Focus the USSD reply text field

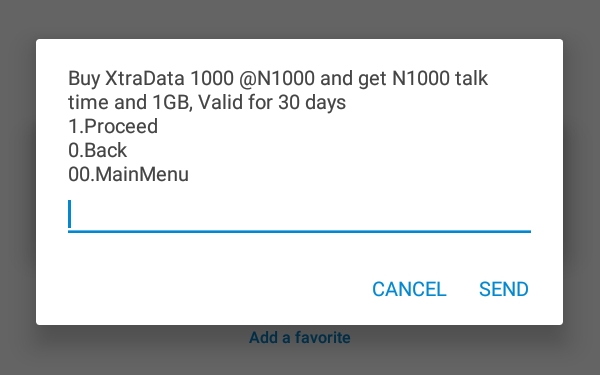[299, 215]
